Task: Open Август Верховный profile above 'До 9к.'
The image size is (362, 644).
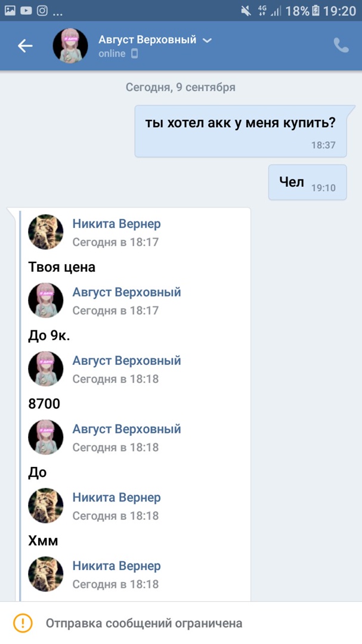Action: pyautogui.click(x=126, y=292)
